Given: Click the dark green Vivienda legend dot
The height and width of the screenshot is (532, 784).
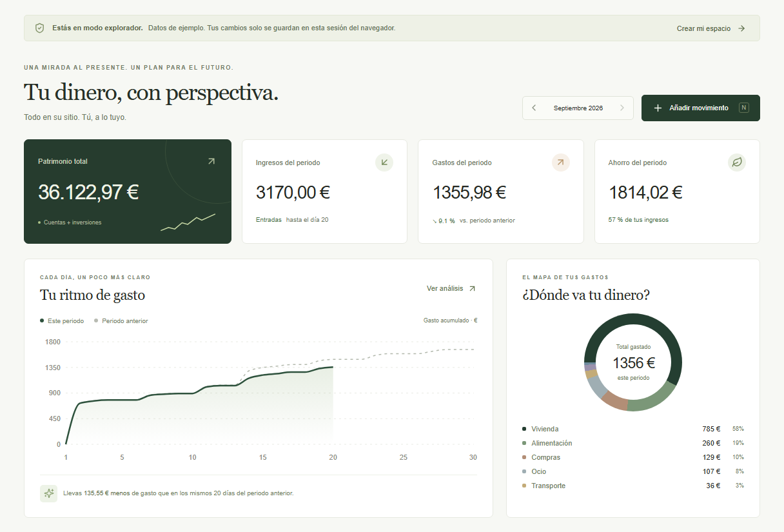Looking at the screenshot, I should 525,429.
